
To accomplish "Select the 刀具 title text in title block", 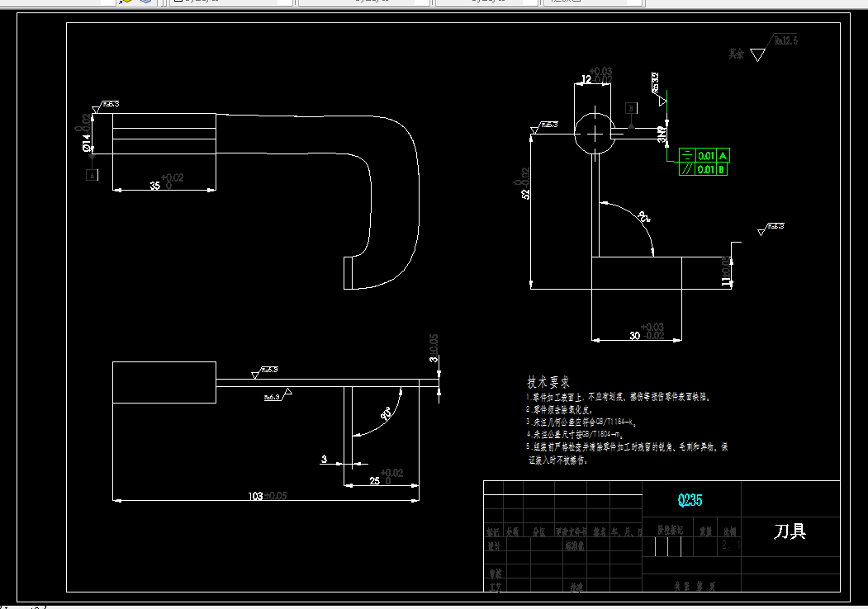I will pyautogui.click(x=790, y=531).
